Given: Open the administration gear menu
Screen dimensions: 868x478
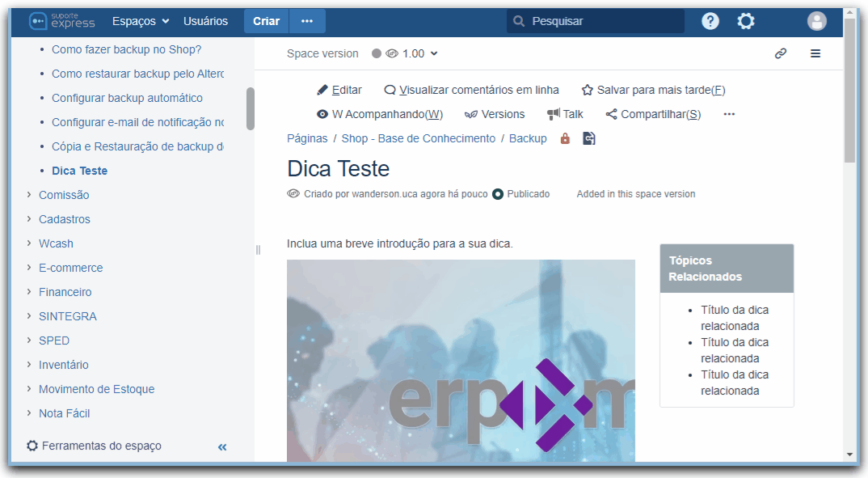Looking at the screenshot, I should point(746,21).
